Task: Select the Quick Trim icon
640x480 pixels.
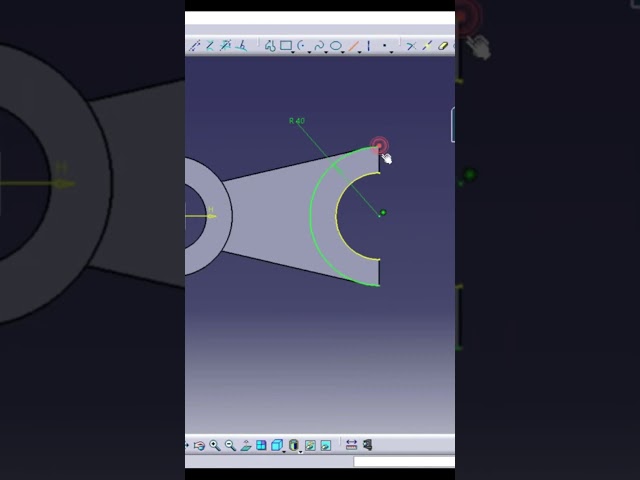Action: pyautogui.click(x=427, y=46)
